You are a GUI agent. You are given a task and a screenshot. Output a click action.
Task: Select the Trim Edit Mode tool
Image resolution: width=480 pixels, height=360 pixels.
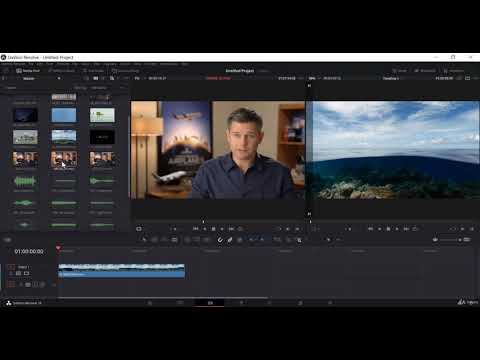click(x=154, y=239)
